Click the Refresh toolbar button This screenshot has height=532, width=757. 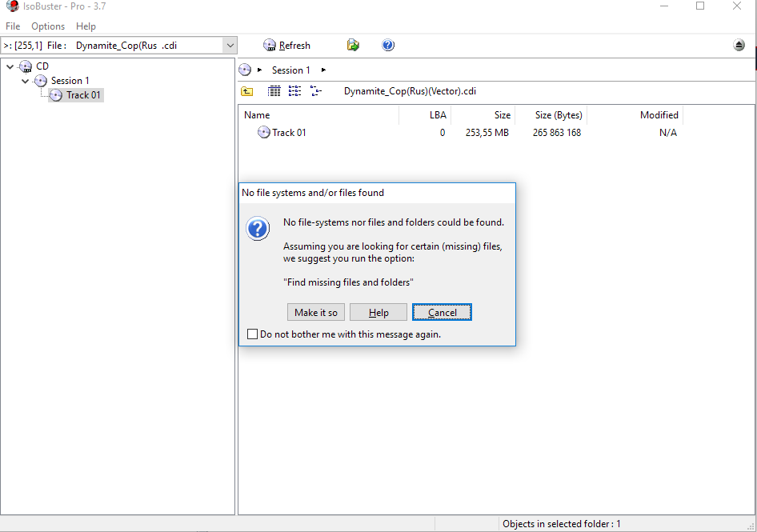(286, 46)
